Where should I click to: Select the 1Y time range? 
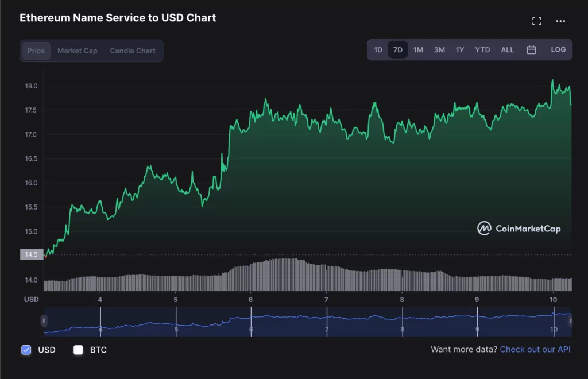(x=460, y=50)
